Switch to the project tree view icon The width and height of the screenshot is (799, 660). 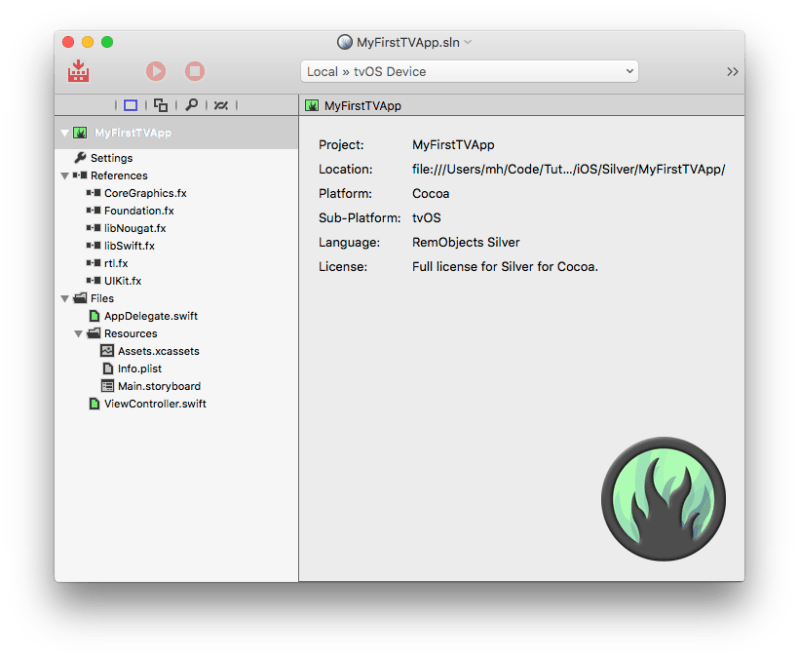click(x=130, y=105)
